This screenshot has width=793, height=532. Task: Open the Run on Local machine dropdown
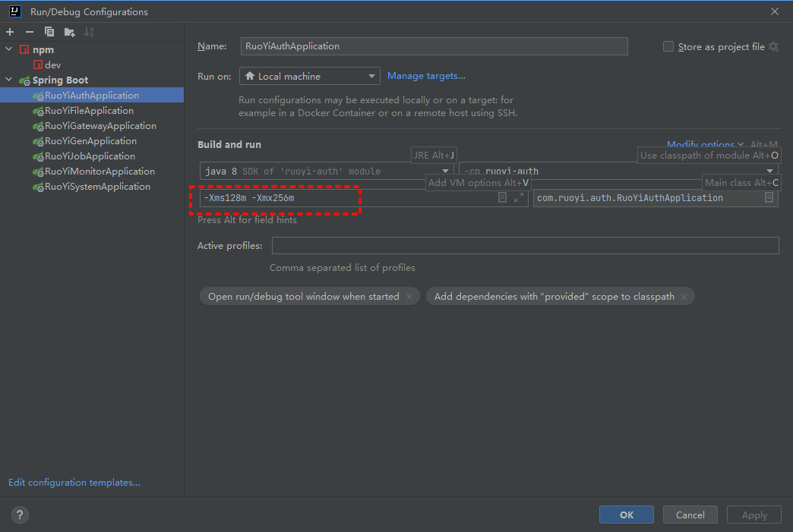[x=309, y=77]
